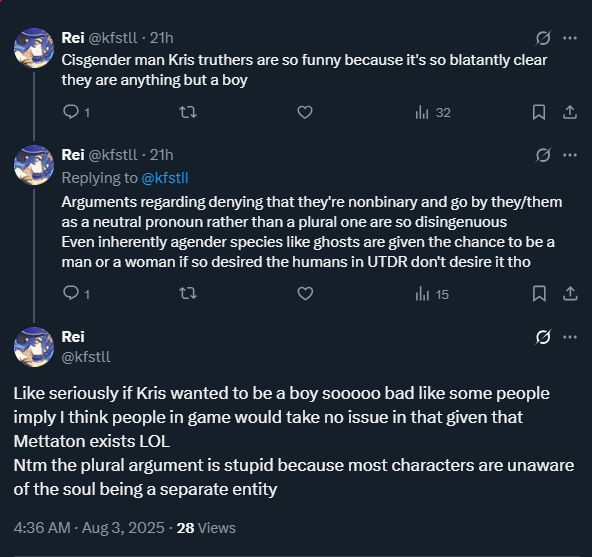Open Grok icon on first tweet

tap(543, 38)
